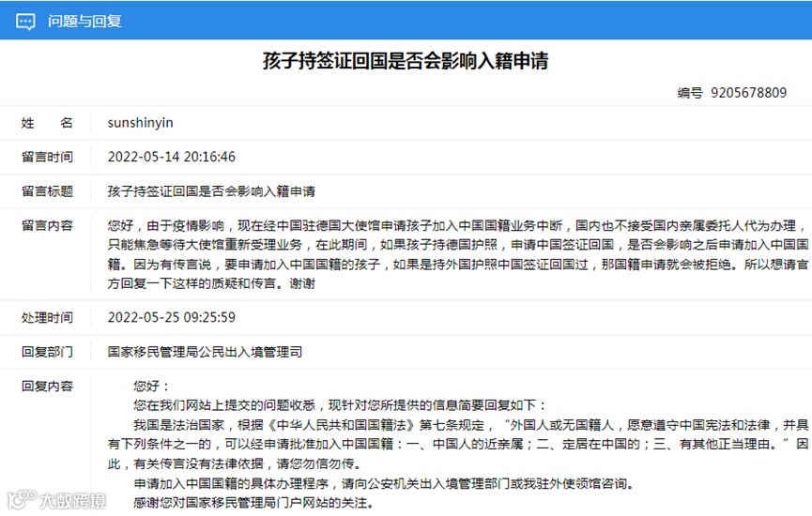The height and width of the screenshot is (516, 812).
Task: Select the processing time 2022-05-25 09:25:59
Action: (172, 317)
